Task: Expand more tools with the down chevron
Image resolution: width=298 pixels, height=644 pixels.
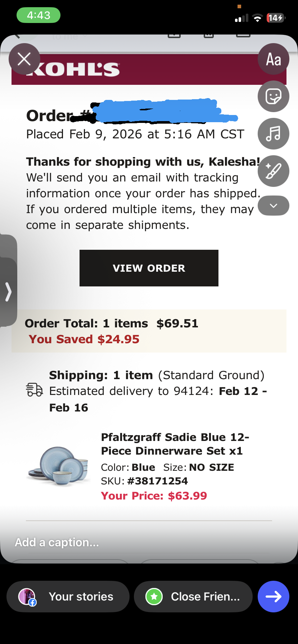Action: [x=274, y=206]
